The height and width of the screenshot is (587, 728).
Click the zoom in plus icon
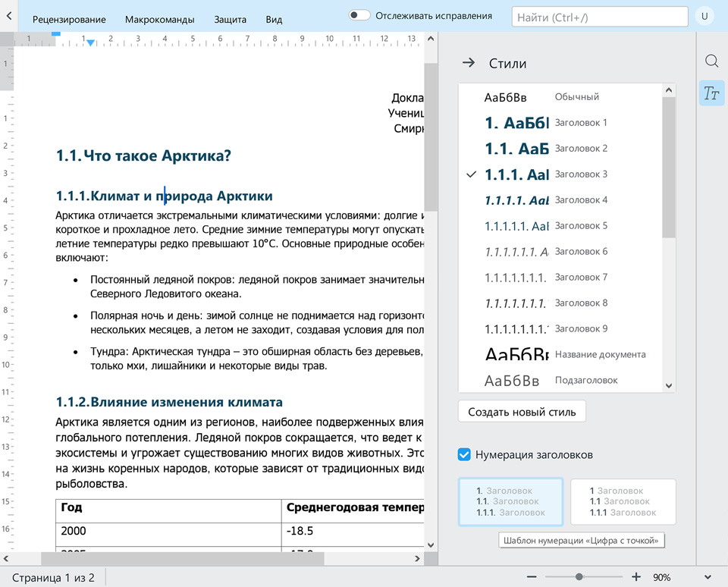coord(635,577)
